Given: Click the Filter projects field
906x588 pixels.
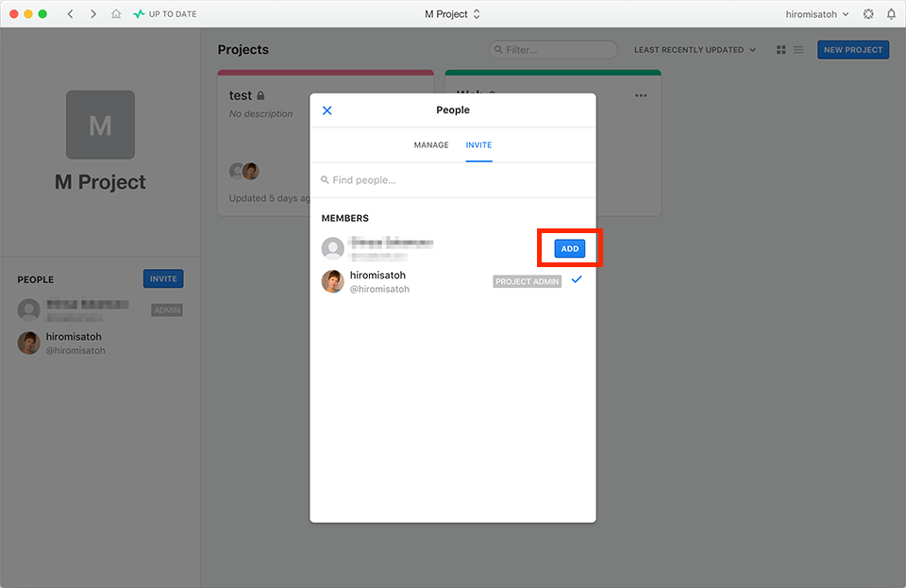Looking at the screenshot, I should click(553, 50).
